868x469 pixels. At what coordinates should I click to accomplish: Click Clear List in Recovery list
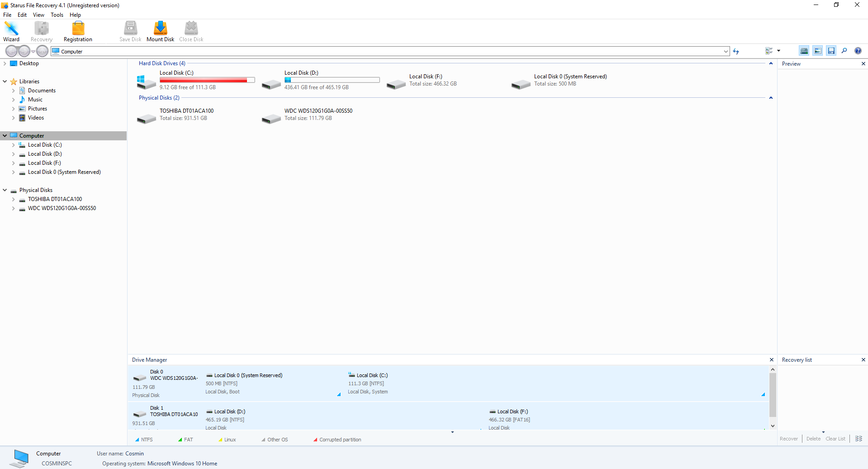[835, 439]
